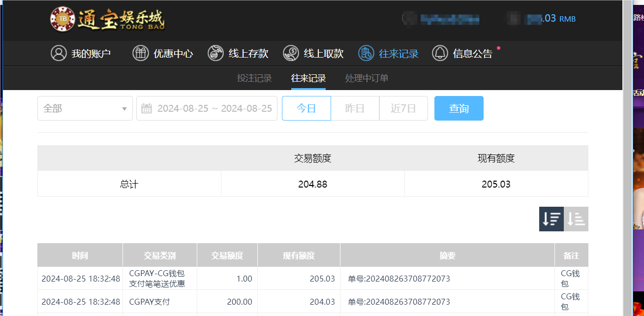Click the blue 查询 search button
Viewport: 644px width, 316px height.
pyautogui.click(x=459, y=108)
